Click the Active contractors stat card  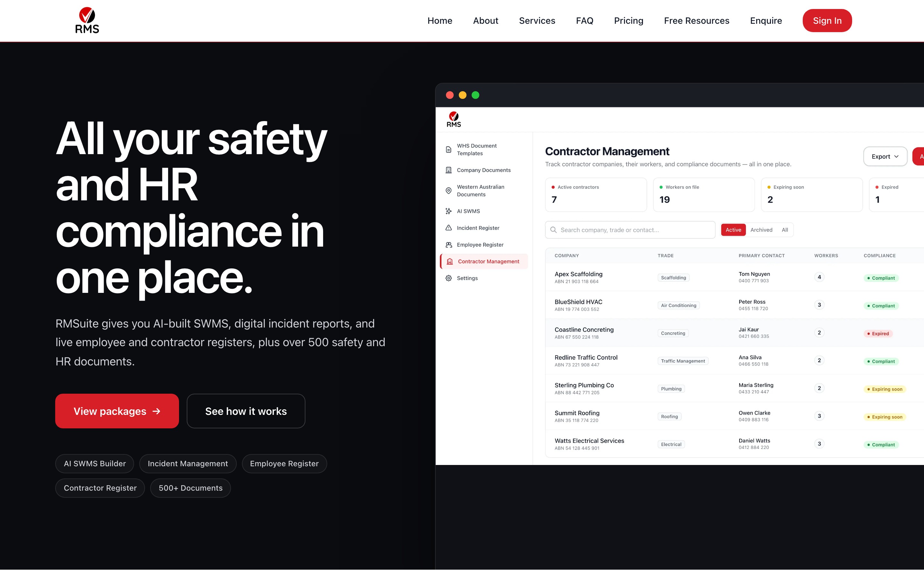click(596, 195)
